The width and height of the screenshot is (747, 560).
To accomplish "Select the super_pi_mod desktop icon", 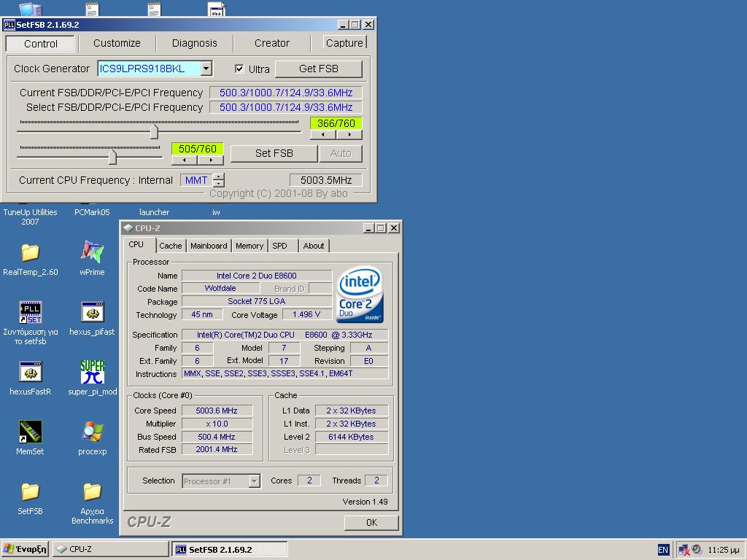I will (x=93, y=372).
